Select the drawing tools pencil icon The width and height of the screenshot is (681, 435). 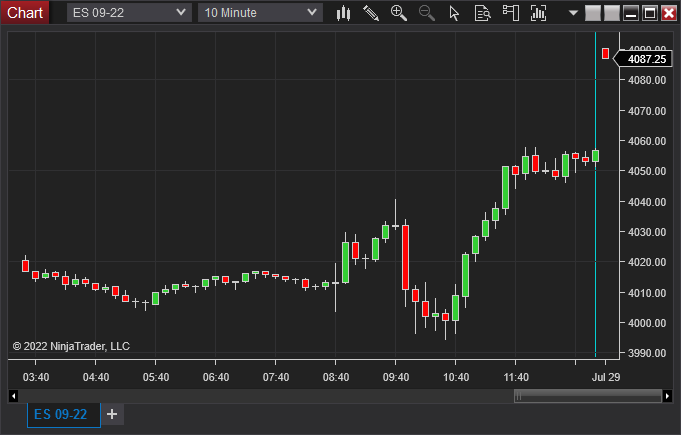371,13
